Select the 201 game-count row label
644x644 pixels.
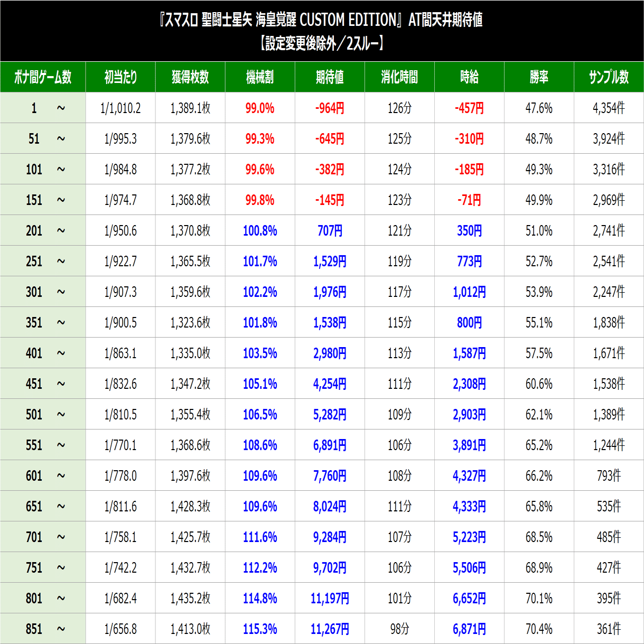(43, 231)
